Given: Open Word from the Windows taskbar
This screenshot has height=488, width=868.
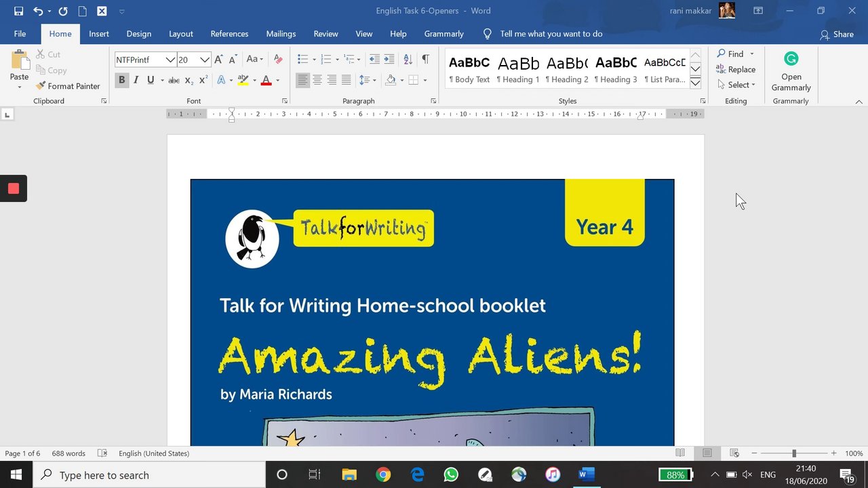Looking at the screenshot, I should 586,474.
